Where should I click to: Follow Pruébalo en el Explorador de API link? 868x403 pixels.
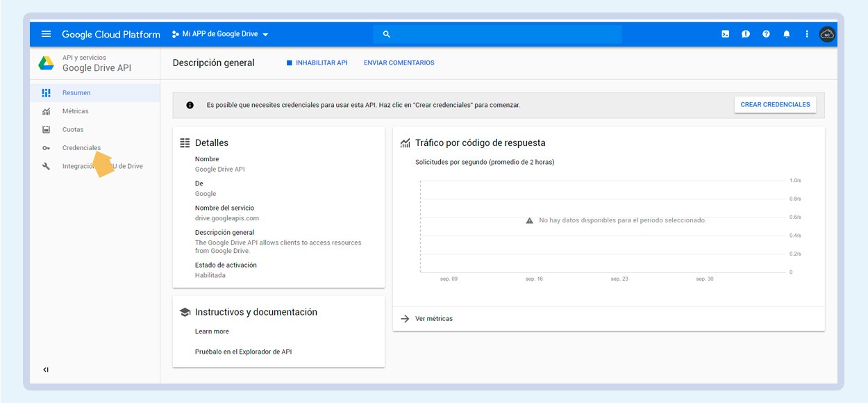pyautogui.click(x=243, y=352)
